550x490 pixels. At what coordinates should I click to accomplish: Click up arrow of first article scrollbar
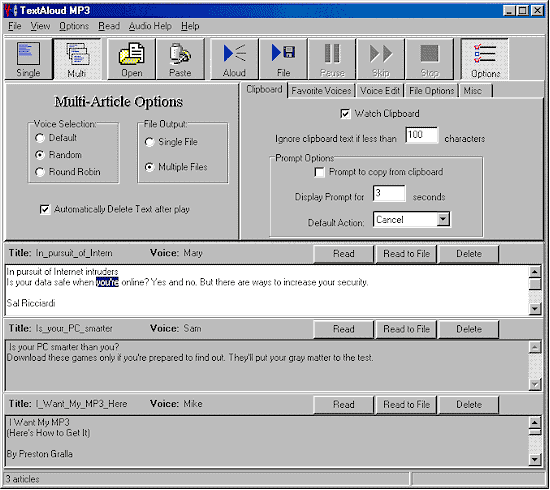pos(535,271)
